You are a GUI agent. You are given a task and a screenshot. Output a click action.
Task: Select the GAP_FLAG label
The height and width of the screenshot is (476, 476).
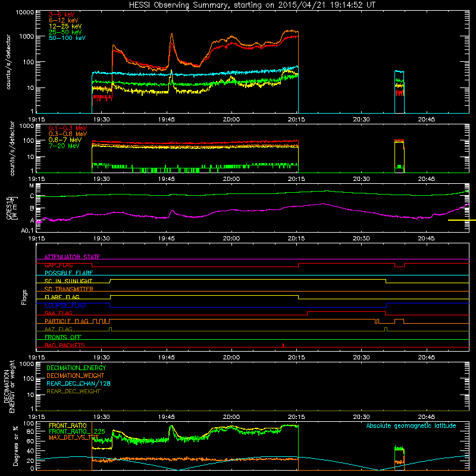(x=58, y=265)
